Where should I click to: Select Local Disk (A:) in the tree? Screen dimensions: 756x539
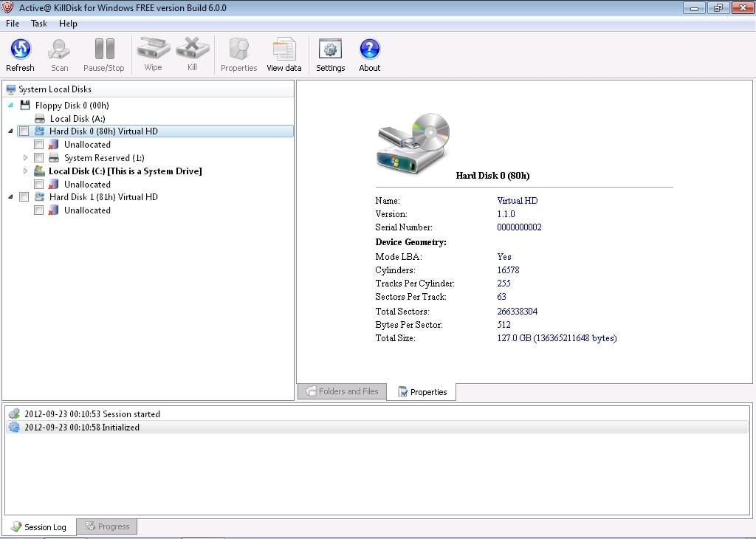tap(77, 119)
